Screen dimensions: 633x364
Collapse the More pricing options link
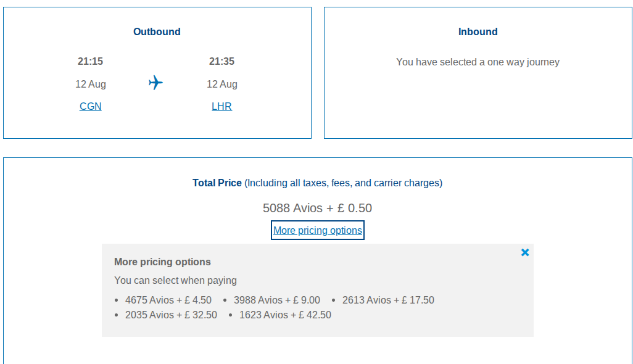(318, 230)
